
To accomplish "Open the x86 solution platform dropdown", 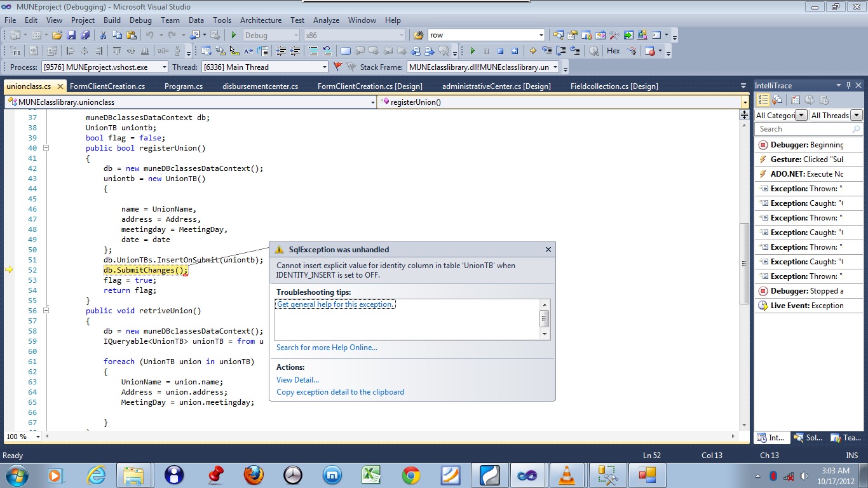I will 354,36.
